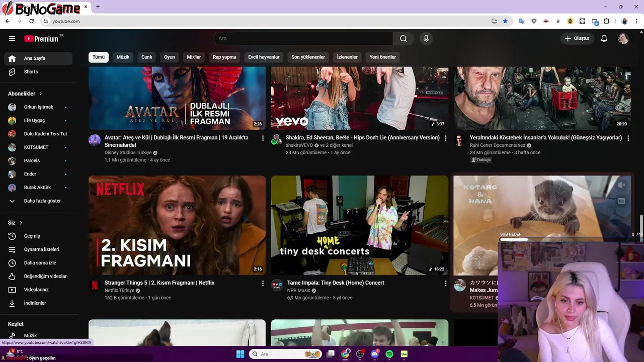Expand the Abonelikler section header
This screenshot has width=644, height=362.
[x=25, y=94]
